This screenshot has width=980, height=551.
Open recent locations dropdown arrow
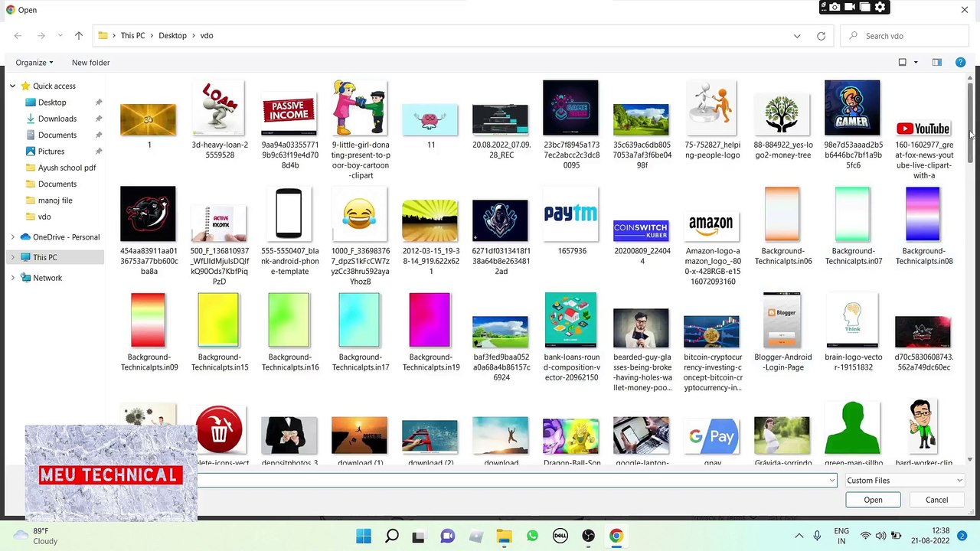[x=60, y=36]
